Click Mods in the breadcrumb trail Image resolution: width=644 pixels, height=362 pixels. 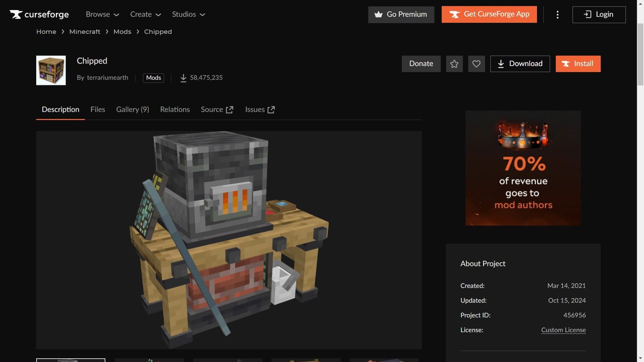pyautogui.click(x=122, y=31)
